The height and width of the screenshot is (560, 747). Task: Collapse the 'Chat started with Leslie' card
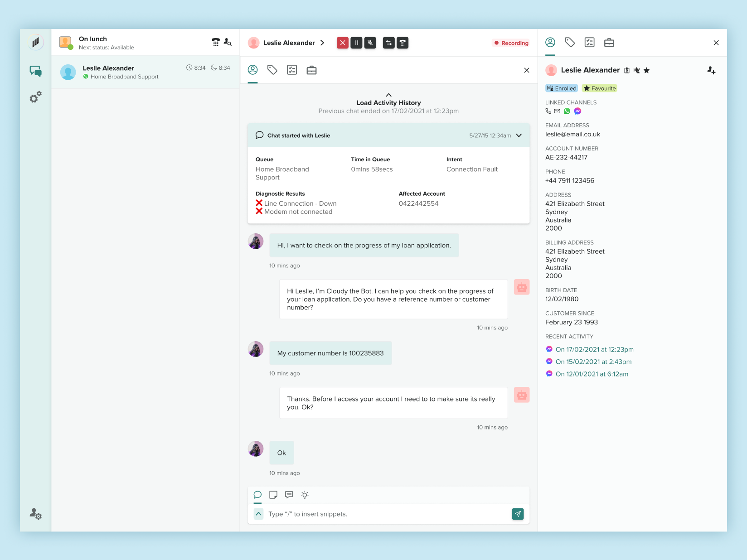[x=519, y=135]
